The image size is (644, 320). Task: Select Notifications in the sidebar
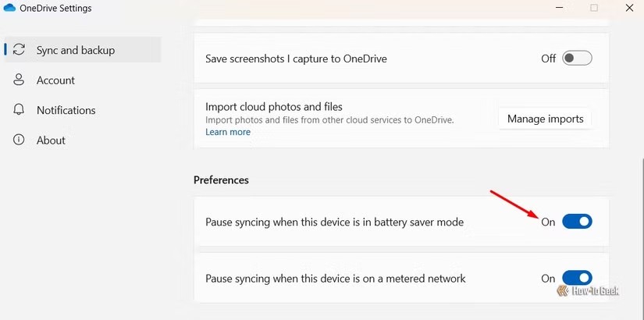point(66,110)
